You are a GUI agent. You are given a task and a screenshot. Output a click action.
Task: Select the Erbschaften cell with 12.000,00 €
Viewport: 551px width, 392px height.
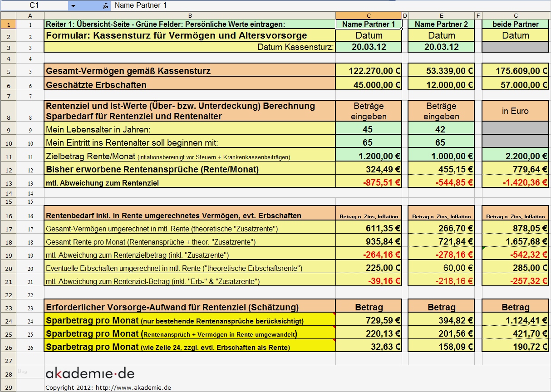click(441, 84)
